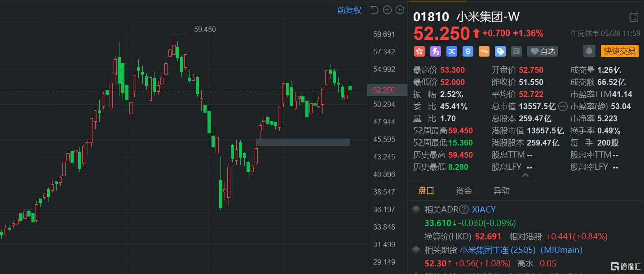Click the 每手 value 200股
Screen dimensions: 644x274
608,143
